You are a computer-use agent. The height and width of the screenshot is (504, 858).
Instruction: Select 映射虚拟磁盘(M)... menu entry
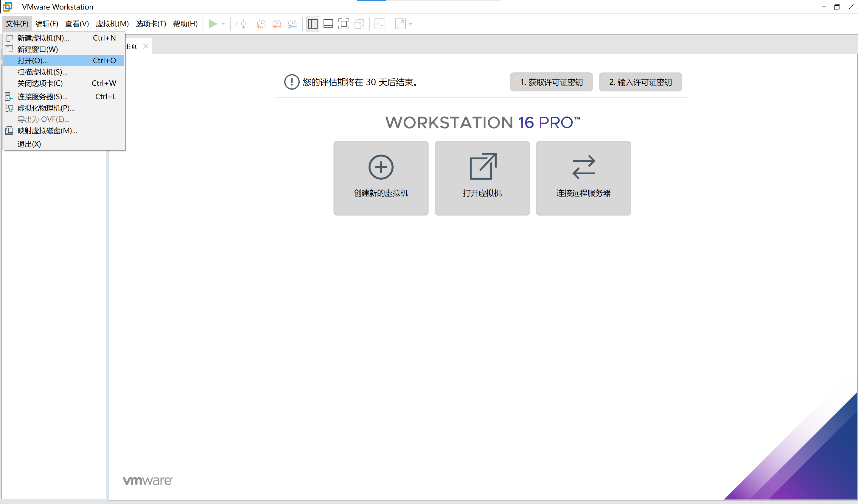64,131
